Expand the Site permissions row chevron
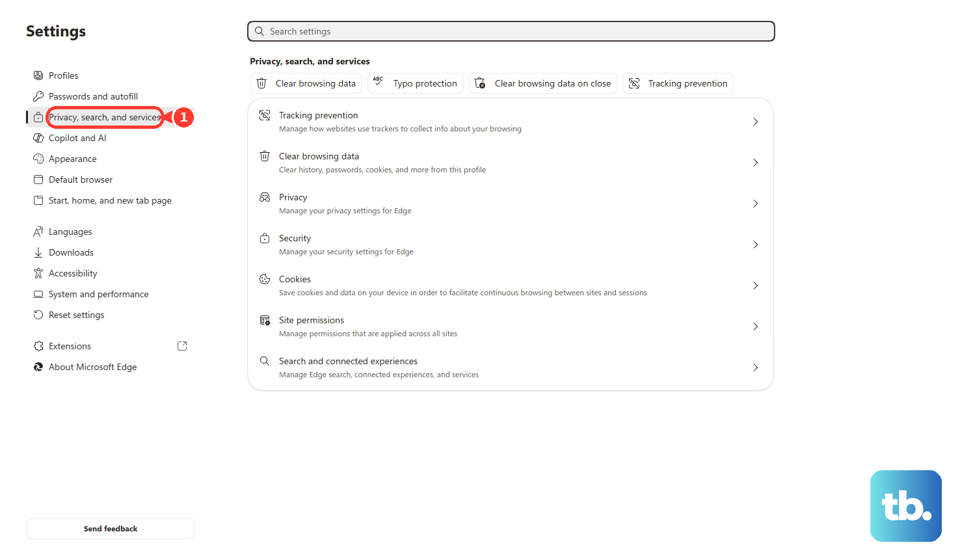The width and height of the screenshot is (960, 560). point(755,327)
